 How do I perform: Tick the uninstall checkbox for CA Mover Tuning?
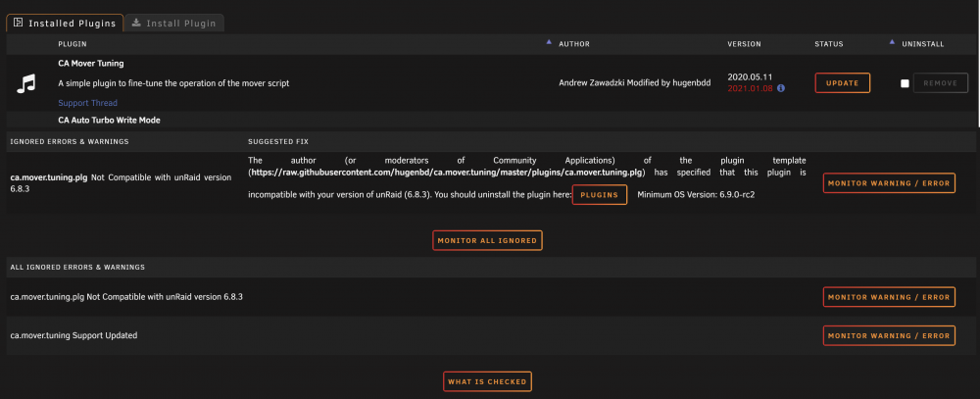point(905,83)
